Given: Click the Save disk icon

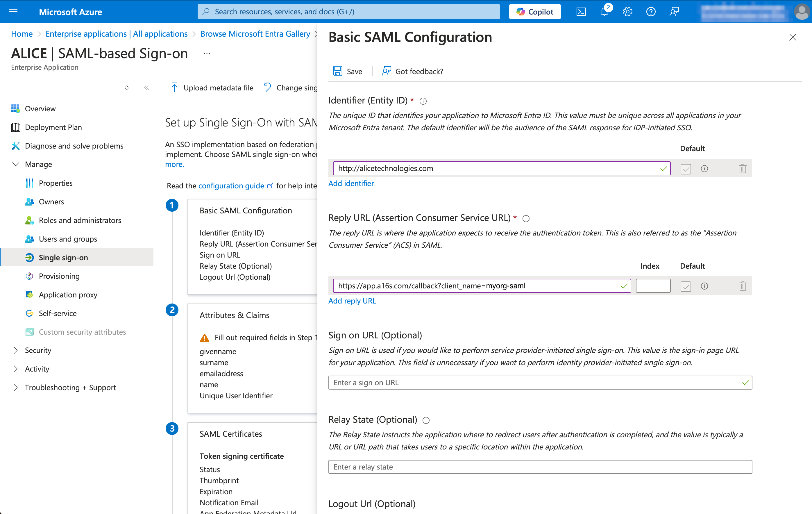Looking at the screenshot, I should [337, 71].
